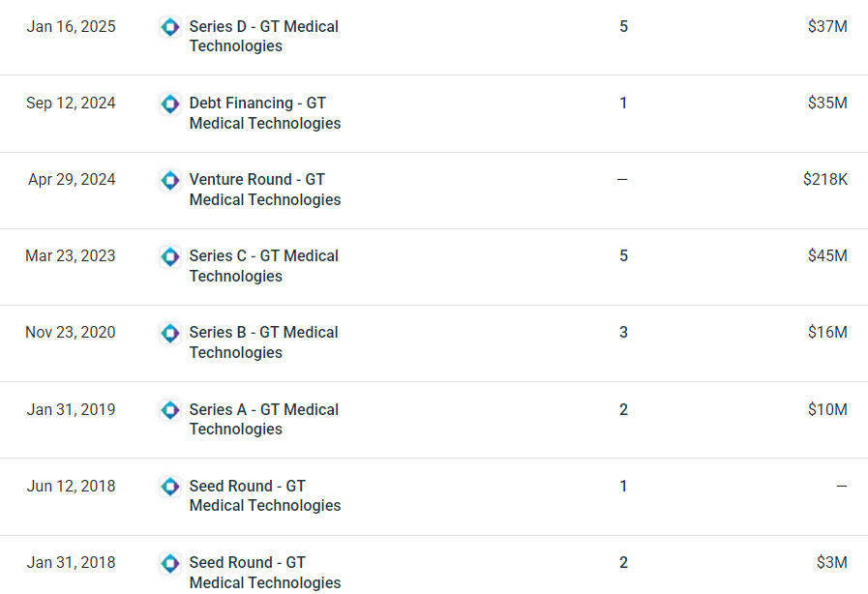This screenshot has height=594, width=868.
Task: Open the Series A funding round link
Action: pos(264,419)
